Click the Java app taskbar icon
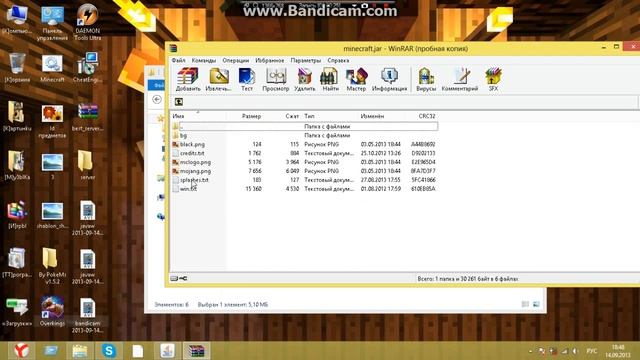640x360 pixels. click(x=167, y=351)
